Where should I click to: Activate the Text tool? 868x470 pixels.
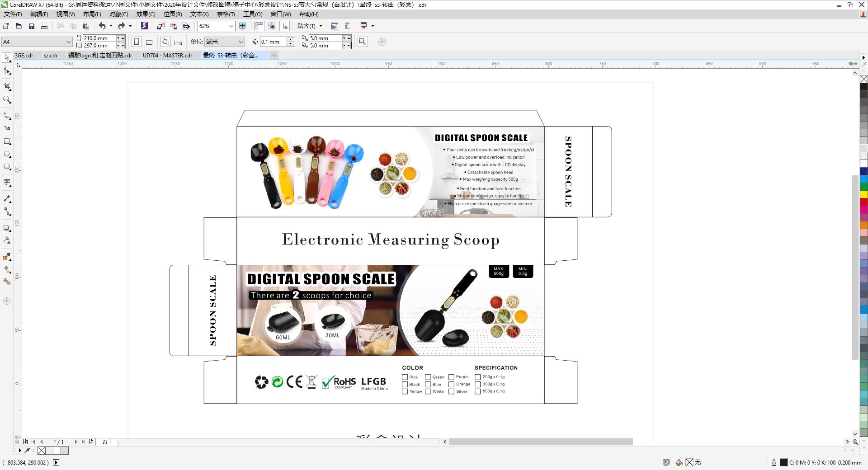pos(7,182)
